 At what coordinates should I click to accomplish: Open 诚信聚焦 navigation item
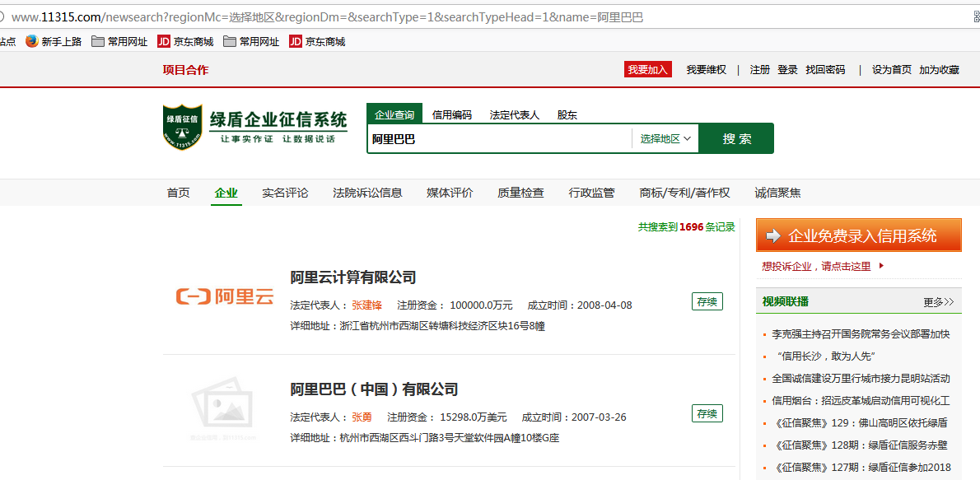(x=777, y=193)
